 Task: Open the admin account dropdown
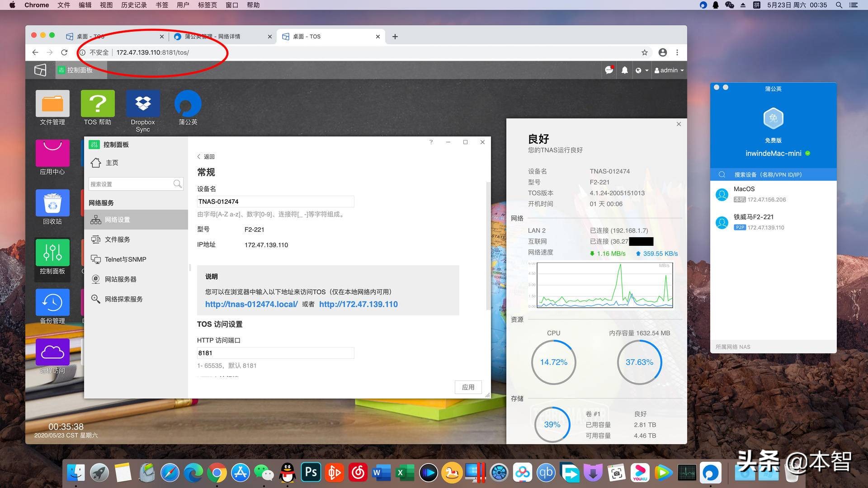click(x=669, y=70)
